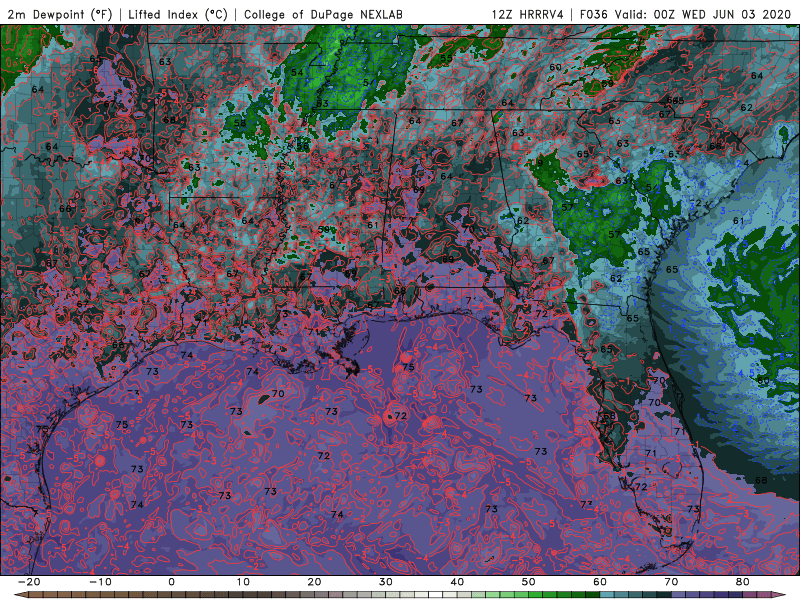Image resolution: width=800 pixels, height=600 pixels.
Task: Click the 10 tick label on the color bar
Action: 243,582
